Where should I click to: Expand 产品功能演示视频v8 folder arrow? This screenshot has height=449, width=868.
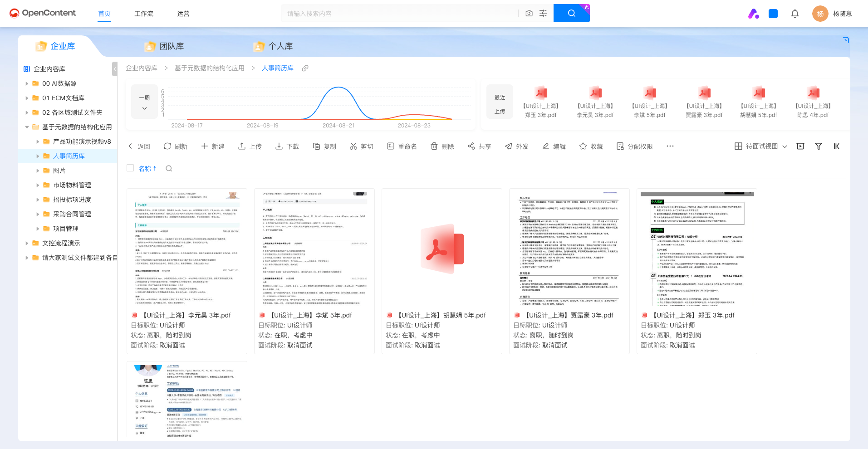point(38,142)
